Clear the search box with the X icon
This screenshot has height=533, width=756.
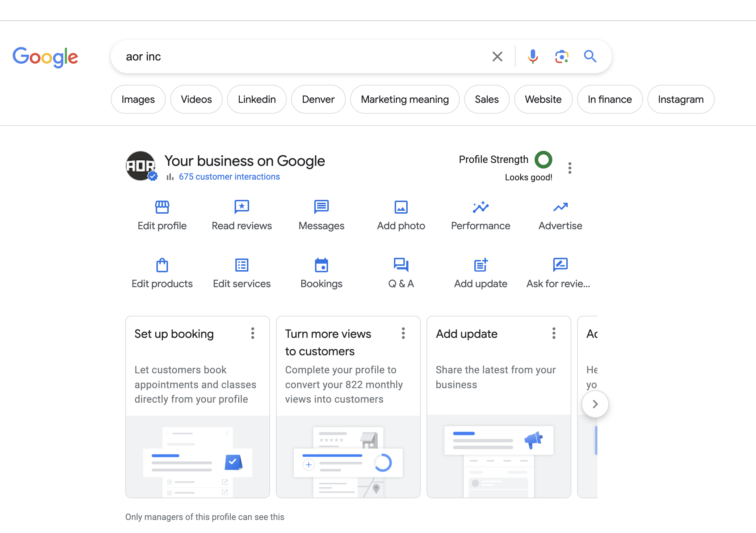497,56
